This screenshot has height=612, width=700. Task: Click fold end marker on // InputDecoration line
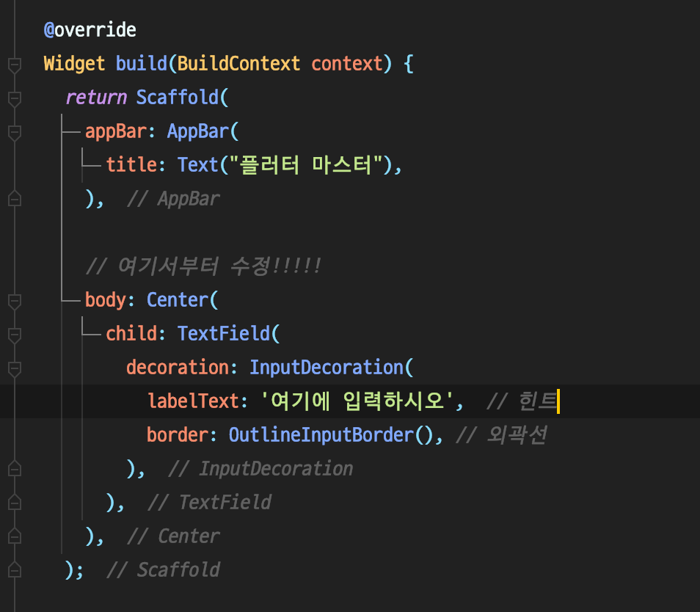[x=14, y=468]
